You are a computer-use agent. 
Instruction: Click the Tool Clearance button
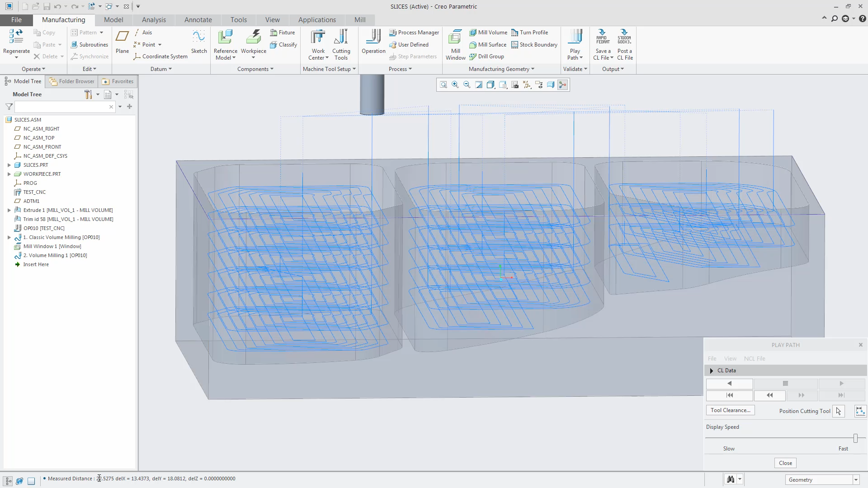pyautogui.click(x=730, y=410)
